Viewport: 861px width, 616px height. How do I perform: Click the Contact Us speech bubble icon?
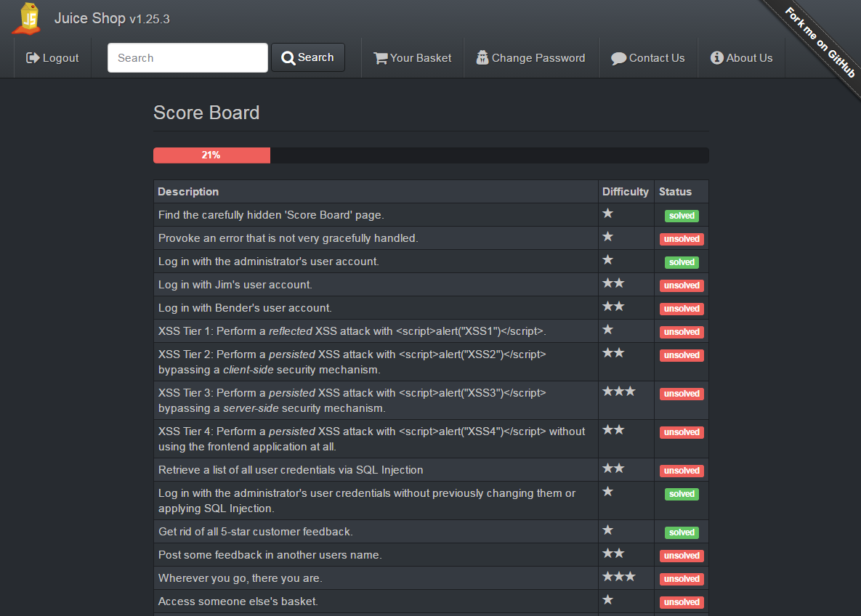tap(618, 59)
